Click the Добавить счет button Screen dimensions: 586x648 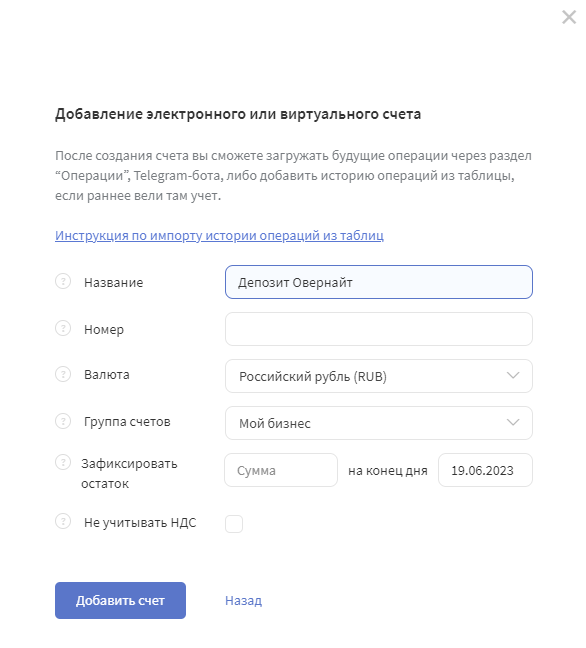pos(120,600)
